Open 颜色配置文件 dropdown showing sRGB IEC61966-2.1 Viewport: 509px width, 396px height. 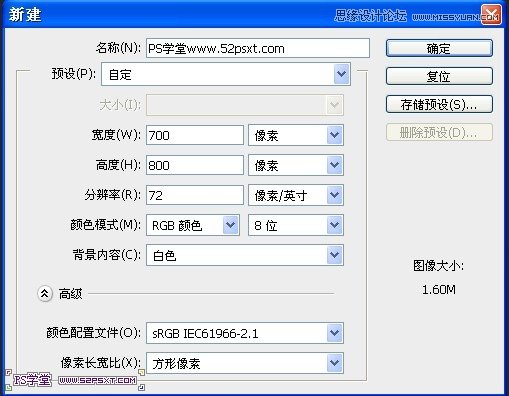click(x=245, y=333)
